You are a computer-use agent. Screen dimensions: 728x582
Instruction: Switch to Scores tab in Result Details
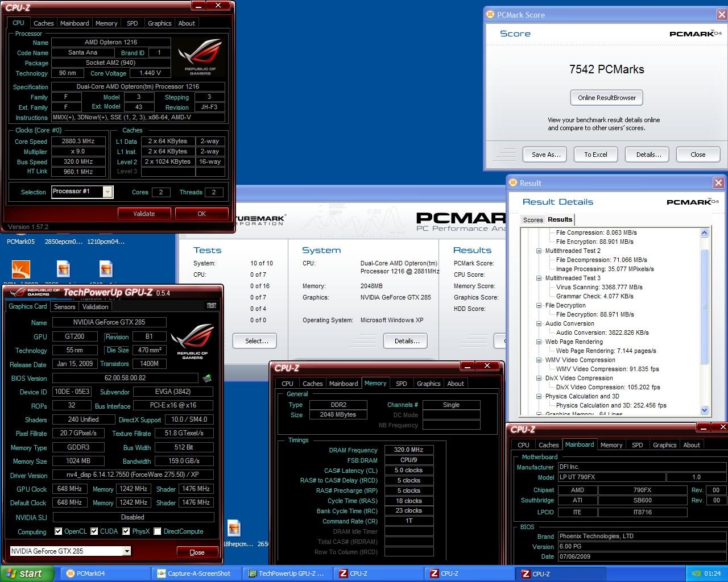[533, 220]
